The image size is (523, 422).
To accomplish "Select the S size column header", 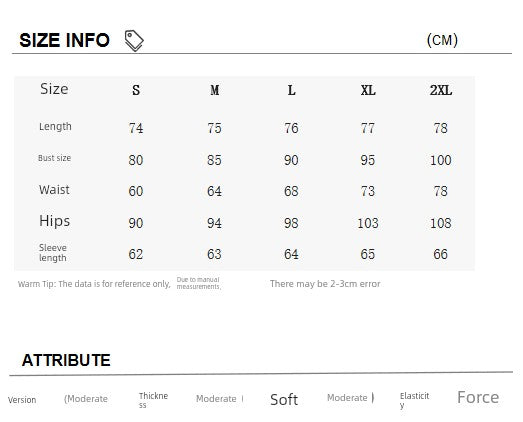I will 136,90.
